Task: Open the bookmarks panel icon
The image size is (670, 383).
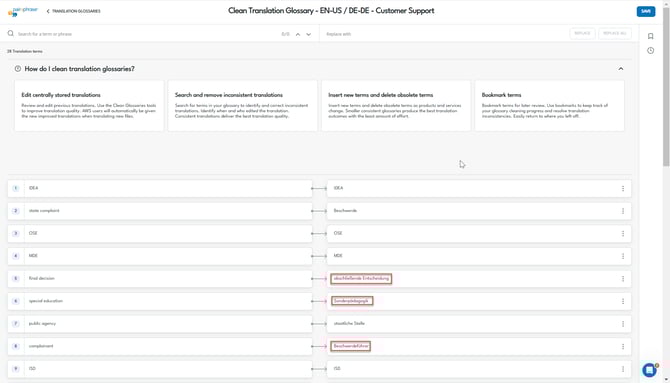Action: coord(650,36)
